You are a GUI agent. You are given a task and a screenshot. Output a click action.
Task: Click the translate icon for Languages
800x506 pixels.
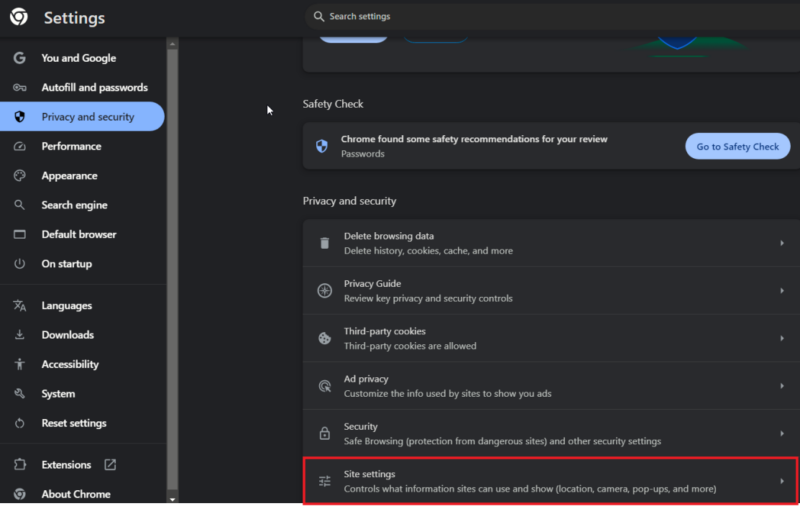(19, 306)
